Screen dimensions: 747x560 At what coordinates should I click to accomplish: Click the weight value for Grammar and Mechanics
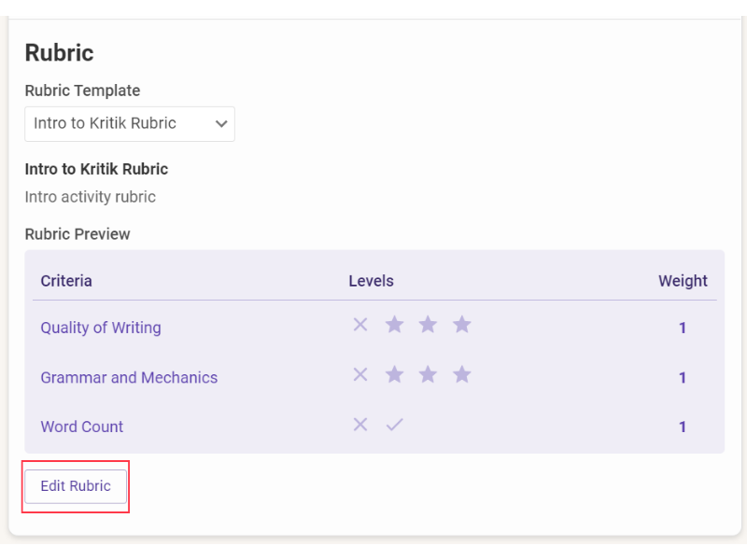pos(683,378)
